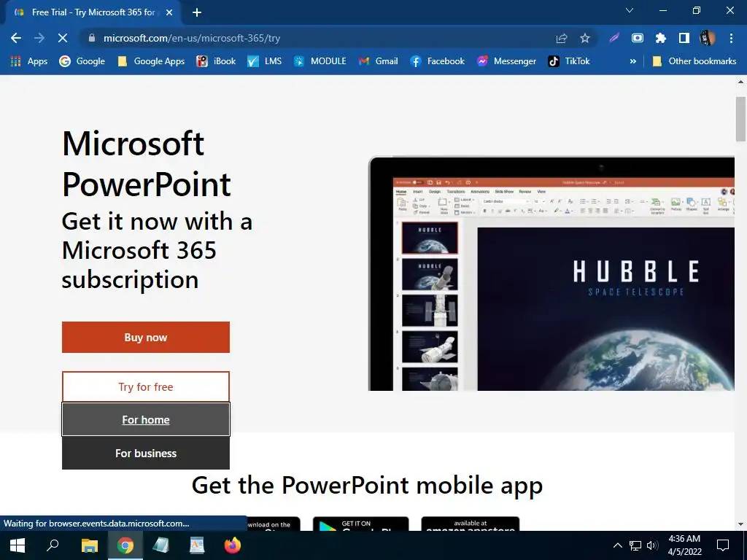Open the Other bookmarks folder
747x560 pixels.
(694, 61)
